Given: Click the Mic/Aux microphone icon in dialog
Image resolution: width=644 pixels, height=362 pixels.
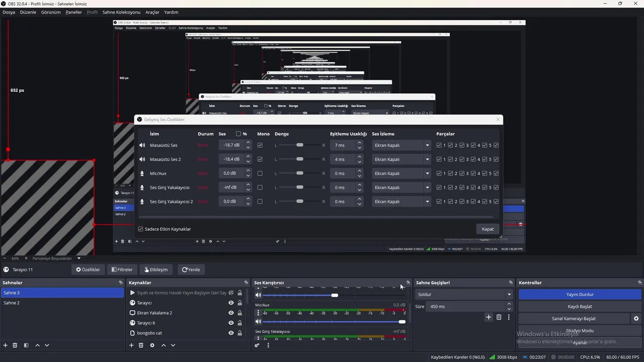Looking at the screenshot, I should pyautogui.click(x=142, y=173).
